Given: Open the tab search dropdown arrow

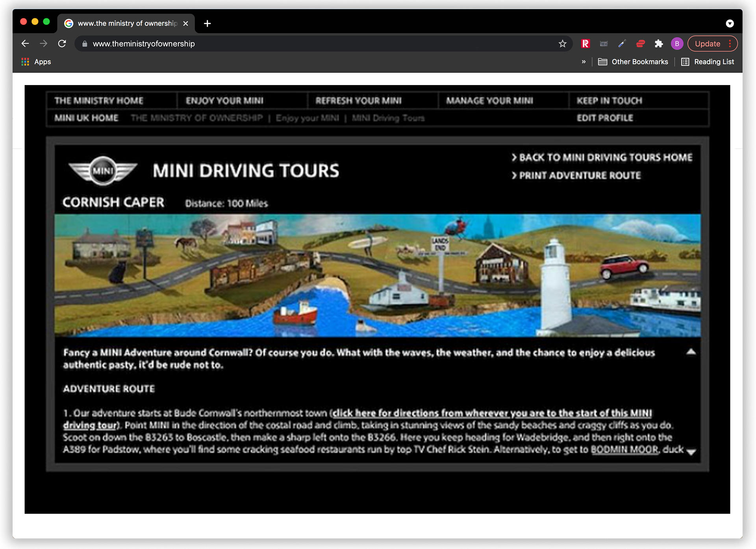Looking at the screenshot, I should pos(730,24).
